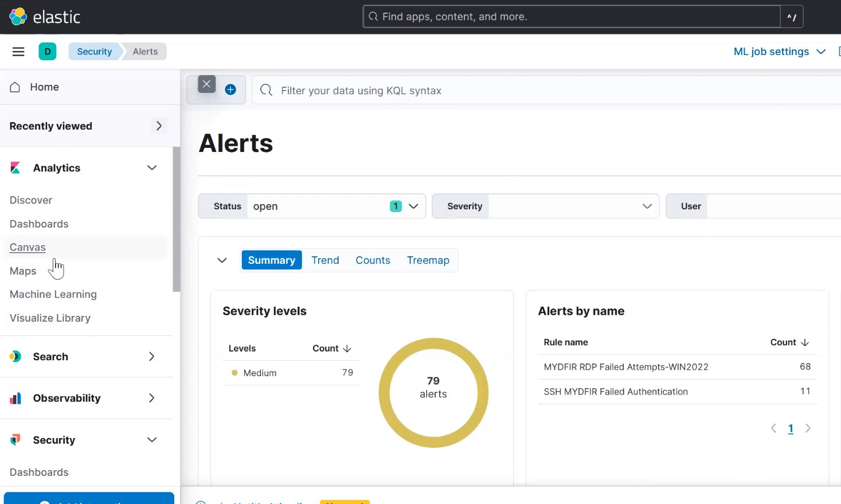Expand the Observability section chevron
The height and width of the screenshot is (504, 841).
tap(152, 398)
